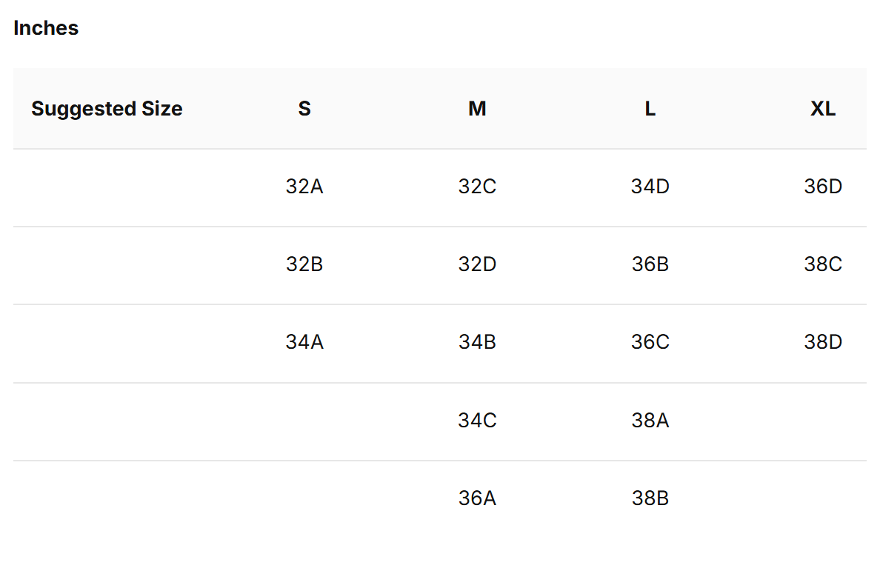Select the 34D size cell
Viewport: 880px width, 588px height.
click(x=650, y=187)
